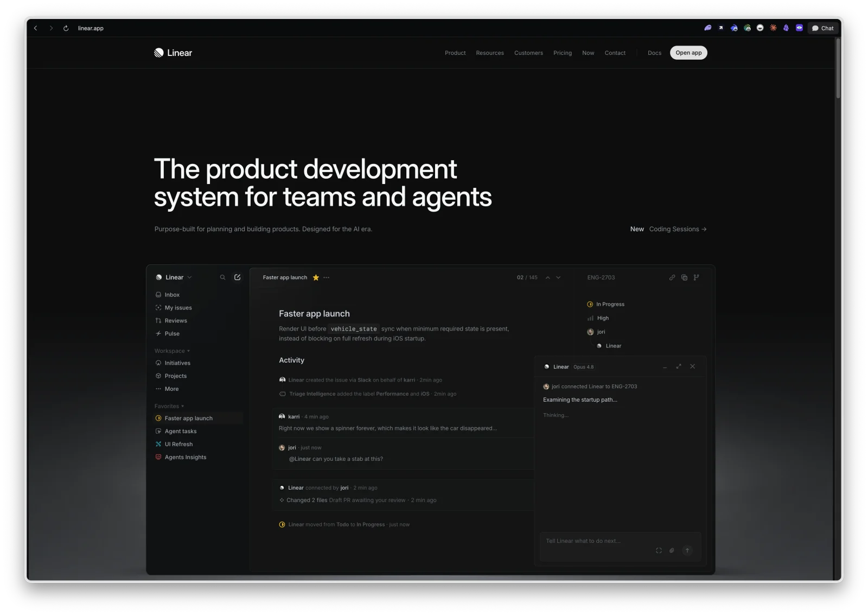Click the attachment paperclip in agent chat

point(672,550)
